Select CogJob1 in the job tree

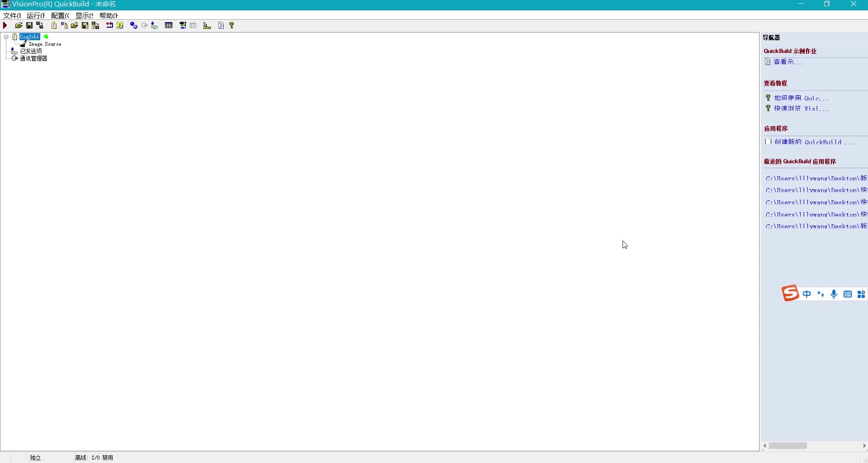coord(30,37)
